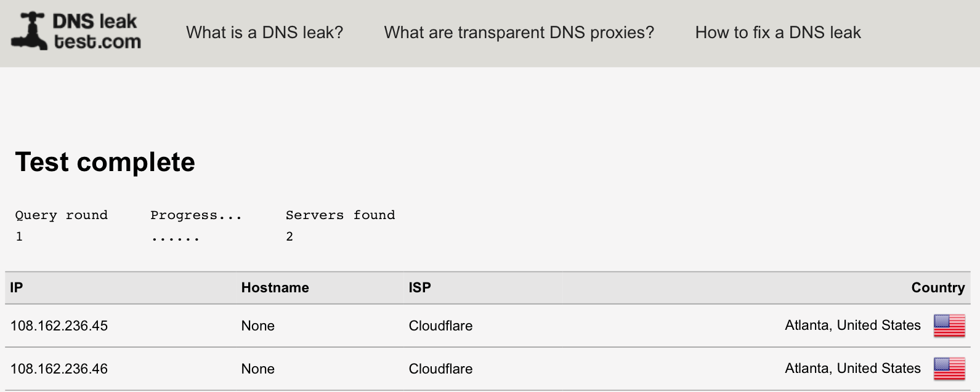Click the Country column header
This screenshot has width=980, height=392.
[x=938, y=287]
